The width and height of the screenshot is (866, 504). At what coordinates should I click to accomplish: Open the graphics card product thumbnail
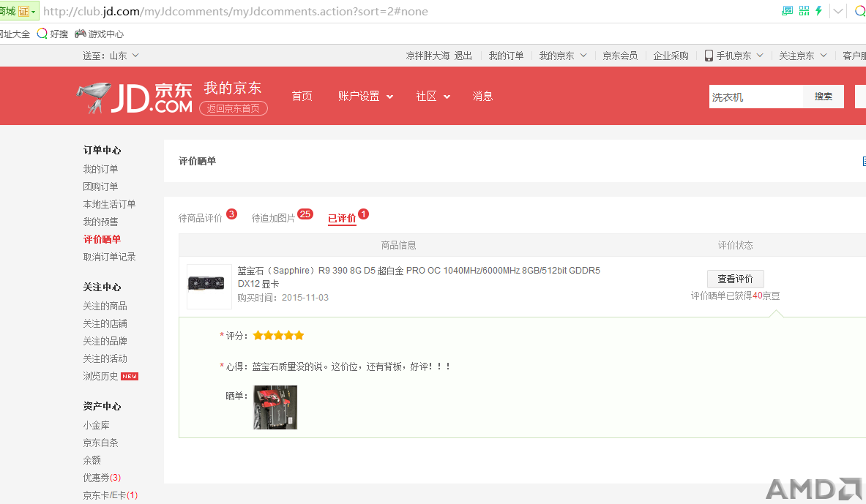pyautogui.click(x=209, y=287)
